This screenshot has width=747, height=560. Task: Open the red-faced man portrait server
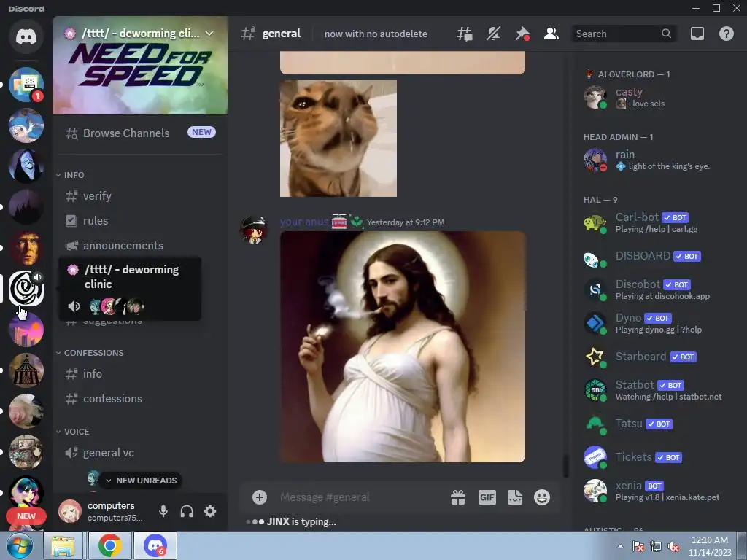pos(26,248)
